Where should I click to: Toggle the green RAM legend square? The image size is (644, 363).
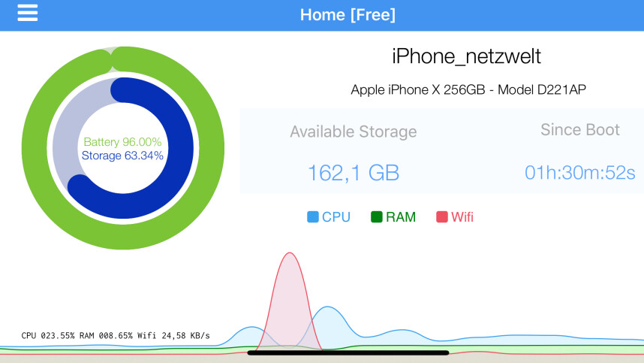pyautogui.click(x=377, y=216)
